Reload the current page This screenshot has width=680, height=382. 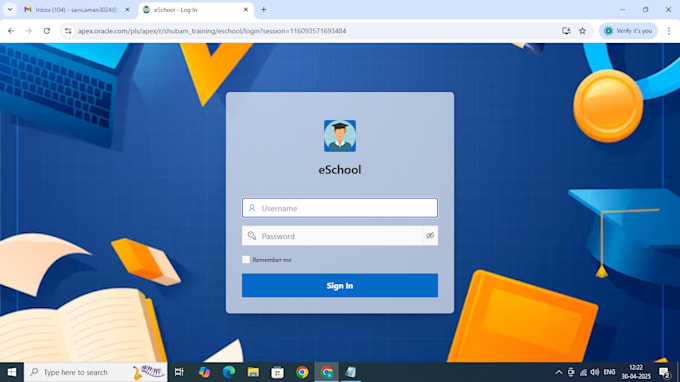pos(47,31)
